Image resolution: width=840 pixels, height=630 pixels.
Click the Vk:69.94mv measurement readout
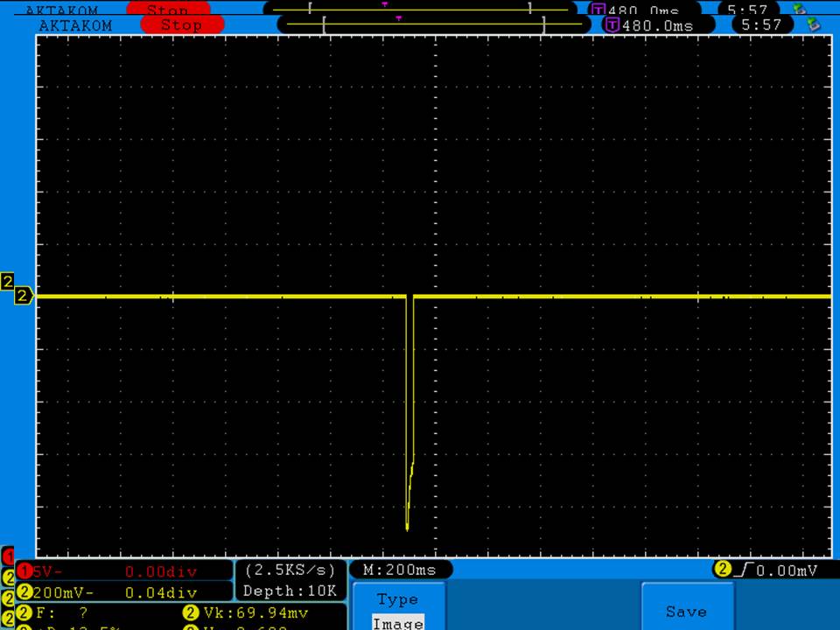(x=254, y=612)
